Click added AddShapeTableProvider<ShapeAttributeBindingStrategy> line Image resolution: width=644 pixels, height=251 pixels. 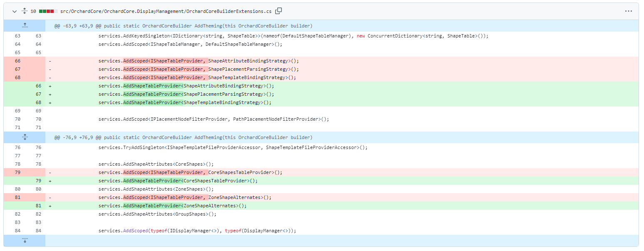186,86
